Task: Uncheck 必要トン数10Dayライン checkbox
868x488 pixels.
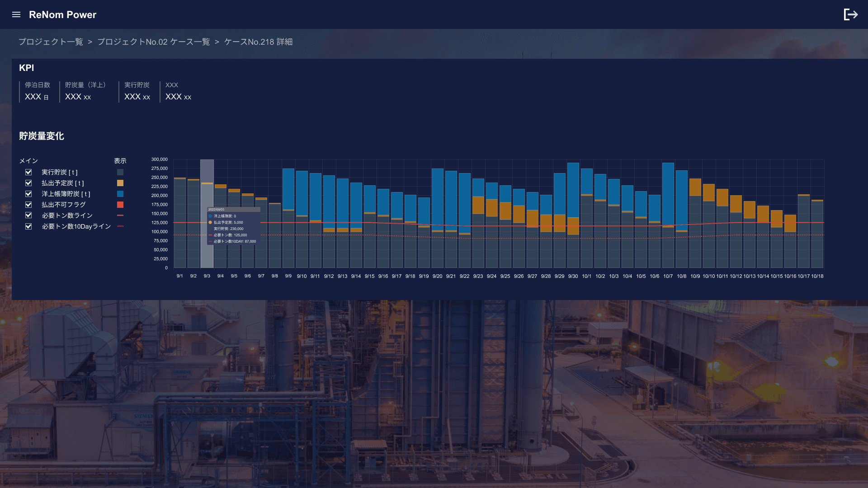Action: [x=28, y=226]
